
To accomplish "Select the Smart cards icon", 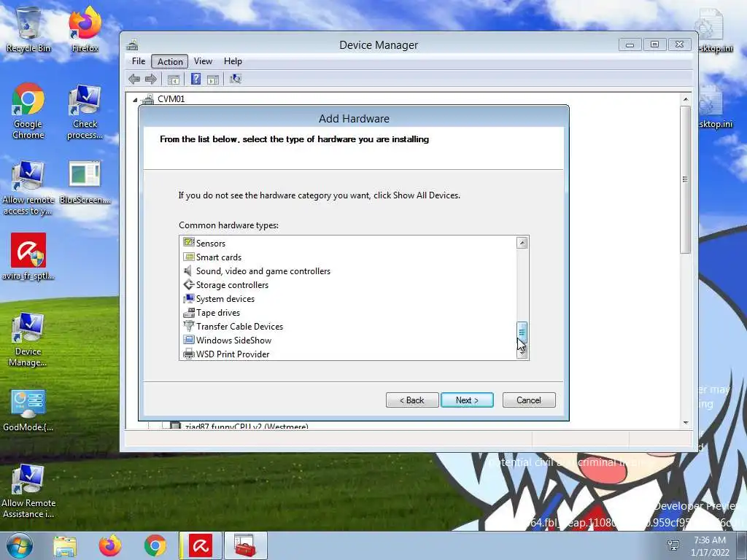I will click(189, 257).
